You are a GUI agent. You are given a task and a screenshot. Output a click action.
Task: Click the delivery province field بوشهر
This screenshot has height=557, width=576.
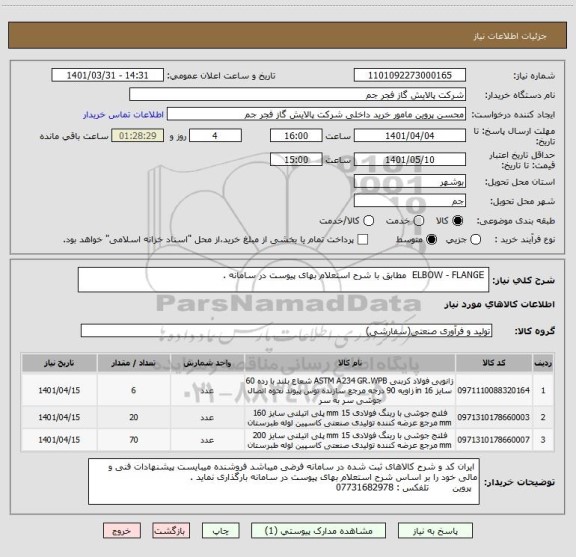pyautogui.click(x=410, y=182)
